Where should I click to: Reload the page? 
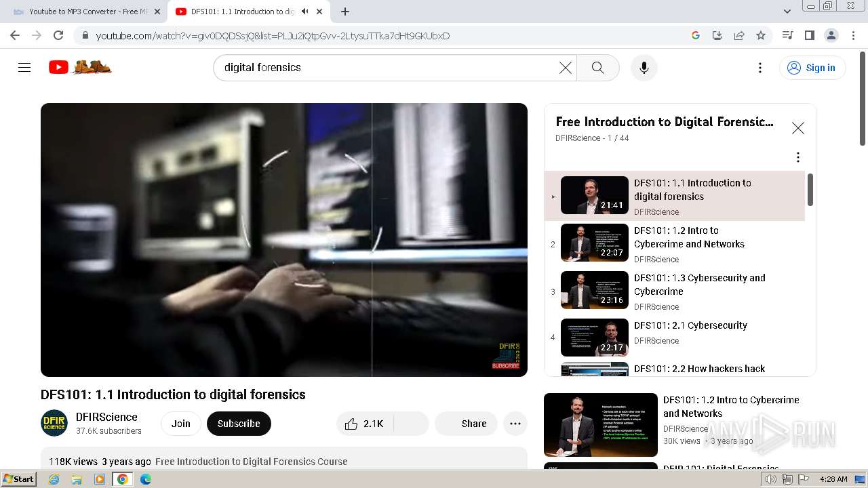pyautogui.click(x=58, y=35)
